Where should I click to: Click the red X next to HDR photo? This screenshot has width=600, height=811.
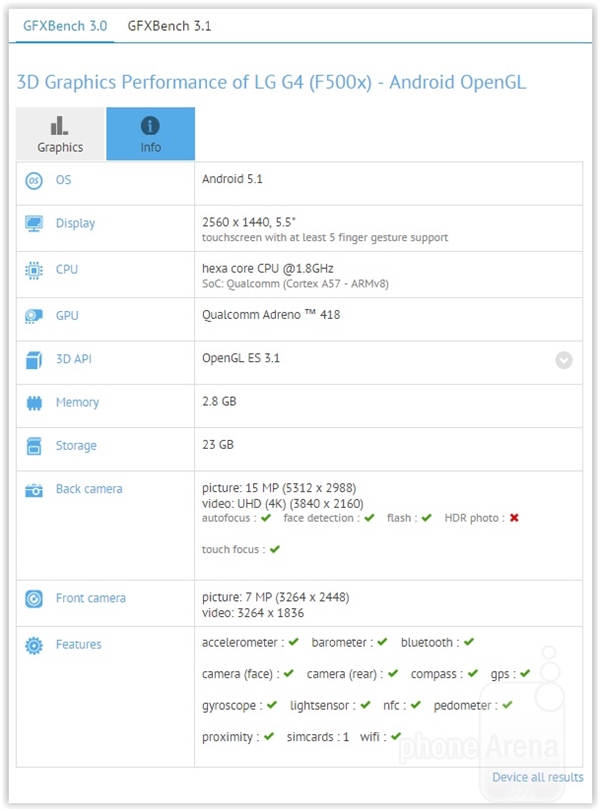(x=514, y=518)
